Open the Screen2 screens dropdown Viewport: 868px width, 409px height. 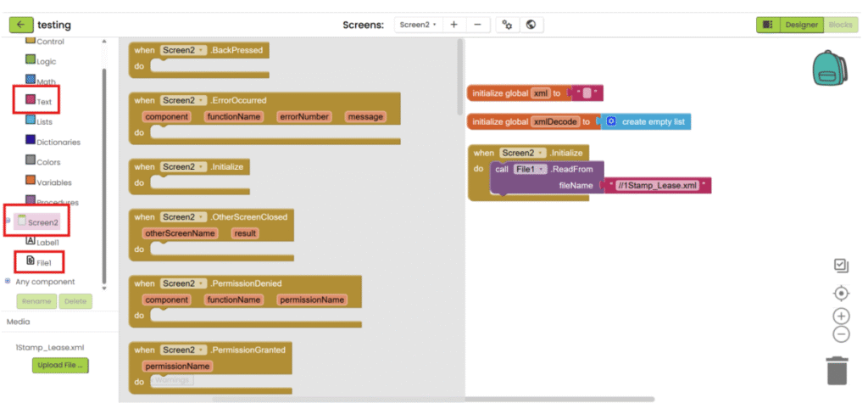[x=418, y=25]
